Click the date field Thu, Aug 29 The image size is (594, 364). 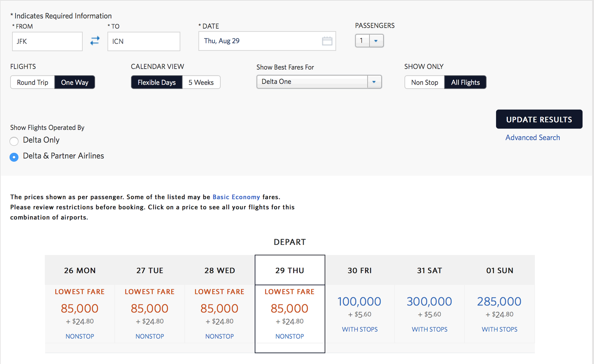coord(267,41)
